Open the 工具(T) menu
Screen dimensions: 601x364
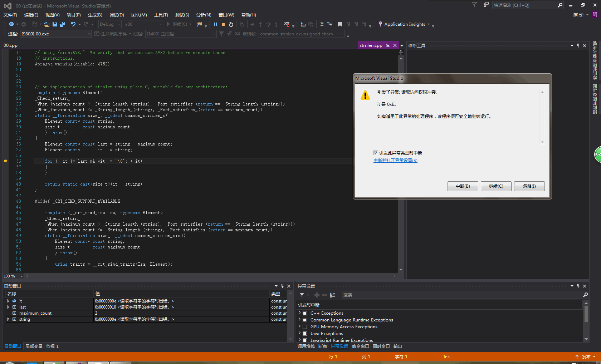coord(161,15)
